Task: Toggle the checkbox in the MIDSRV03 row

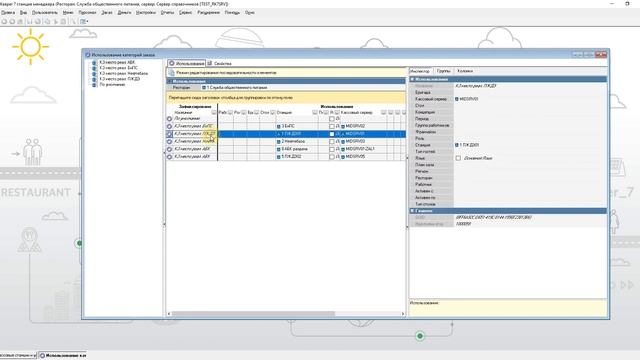Action: (x=332, y=142)
